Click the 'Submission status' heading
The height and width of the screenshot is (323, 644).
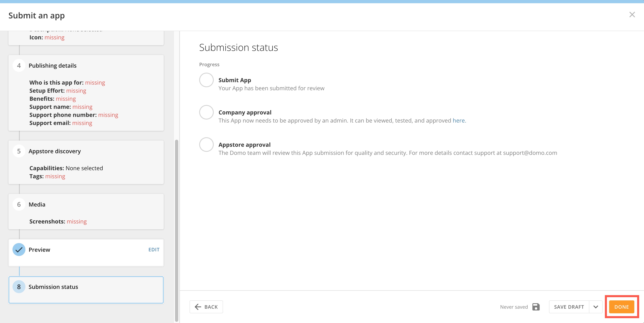(239, 47)
